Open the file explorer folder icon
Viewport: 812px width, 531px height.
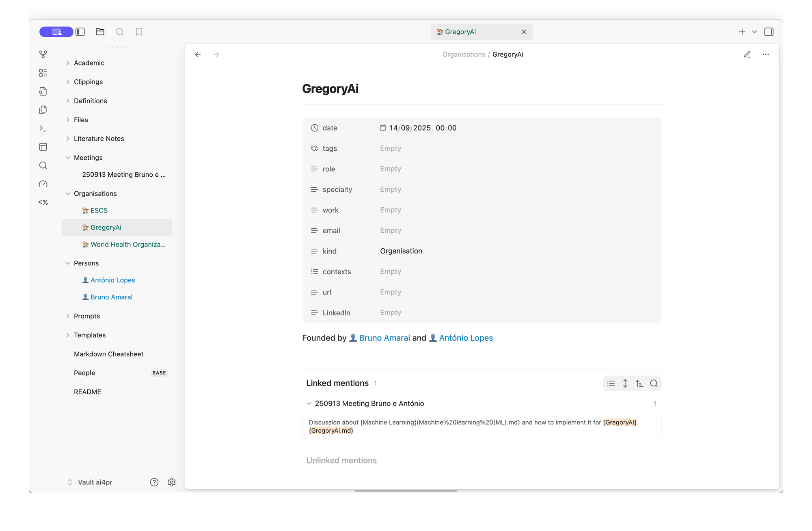(100, 32)
